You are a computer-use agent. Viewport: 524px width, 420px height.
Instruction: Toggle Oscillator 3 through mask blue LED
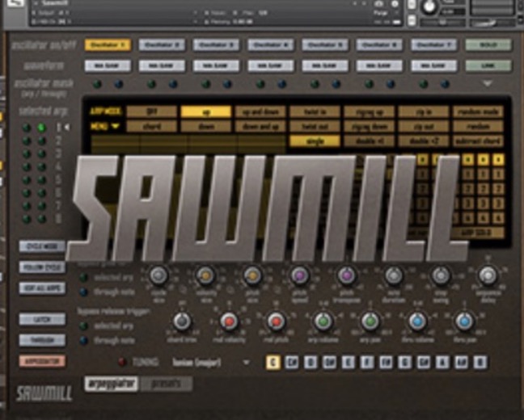pyautogui.click(x=227, y=84)
